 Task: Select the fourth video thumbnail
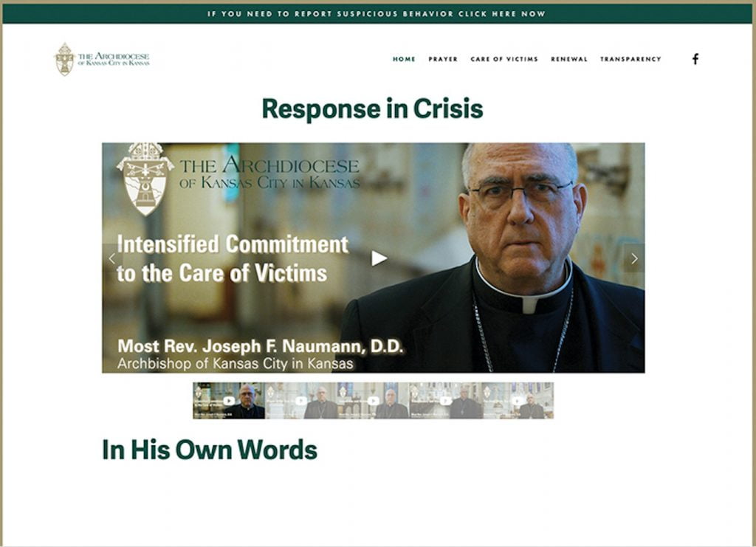445,401
